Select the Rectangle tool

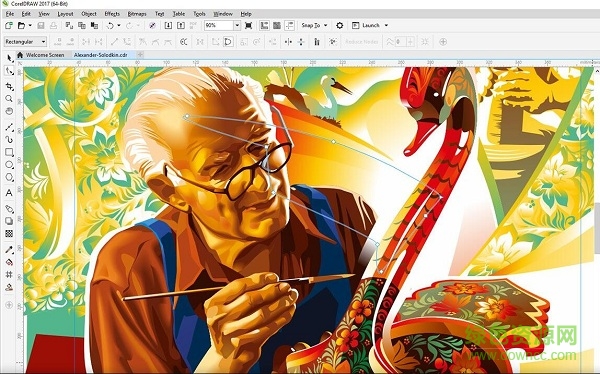pos(9,152)
